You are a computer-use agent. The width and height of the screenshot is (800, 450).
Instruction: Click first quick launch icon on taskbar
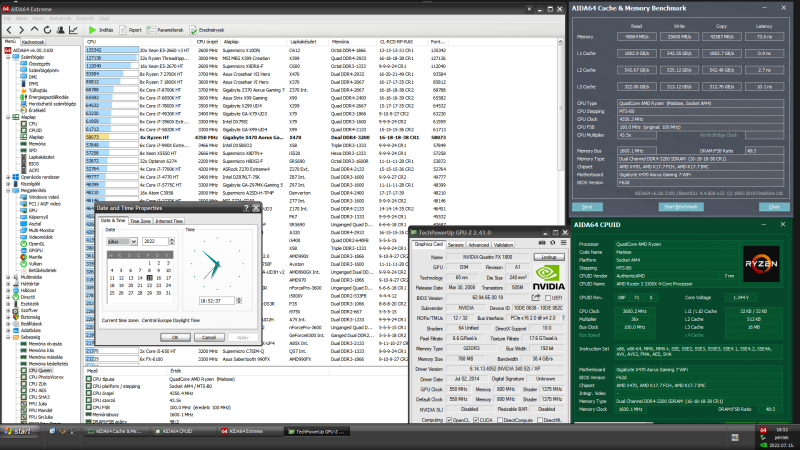pos(52,431)
